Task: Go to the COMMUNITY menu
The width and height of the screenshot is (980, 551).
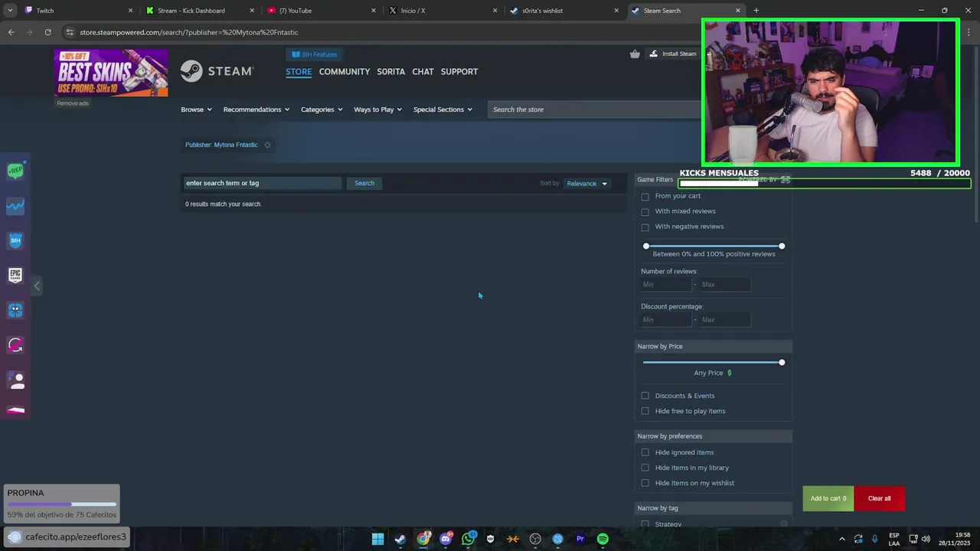Action: 345,71
